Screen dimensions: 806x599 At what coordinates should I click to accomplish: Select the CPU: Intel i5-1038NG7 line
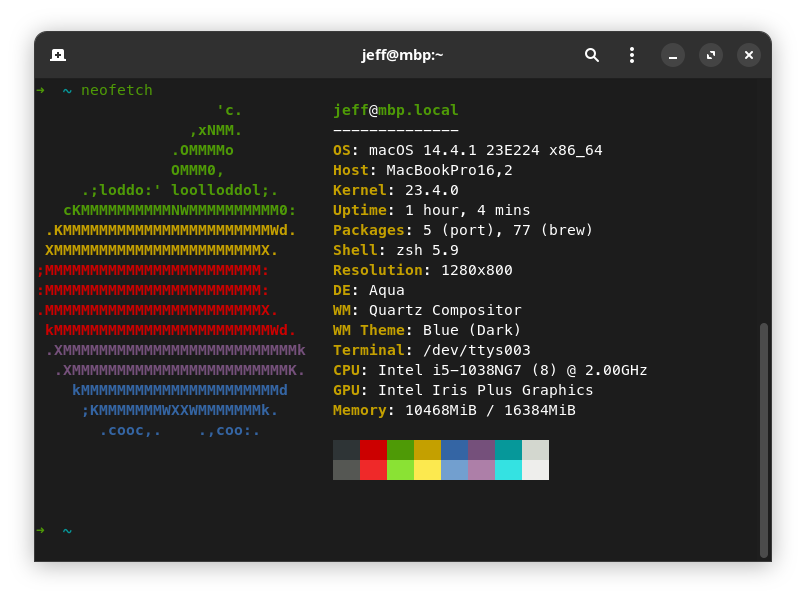tap(490, 370)
